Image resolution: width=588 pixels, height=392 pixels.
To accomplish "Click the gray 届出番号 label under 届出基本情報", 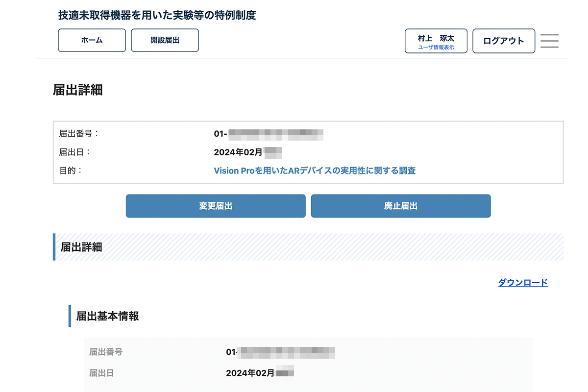I will [x=106, y=352].
